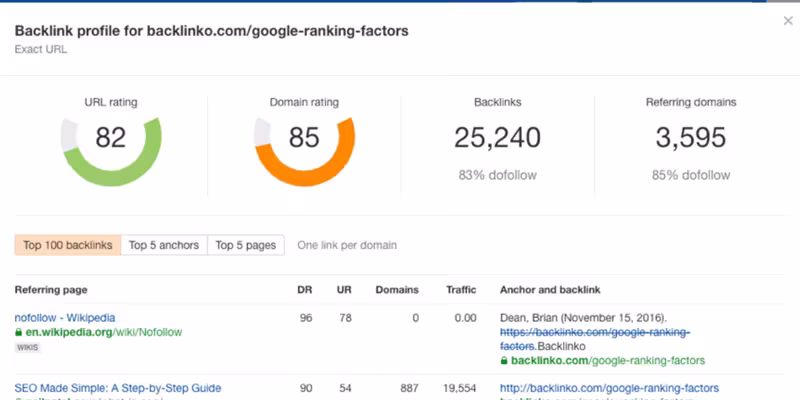
Task: Open green backlinko.com/google-ranking-factors backlink URL
Action: click(x=608, y=361)
